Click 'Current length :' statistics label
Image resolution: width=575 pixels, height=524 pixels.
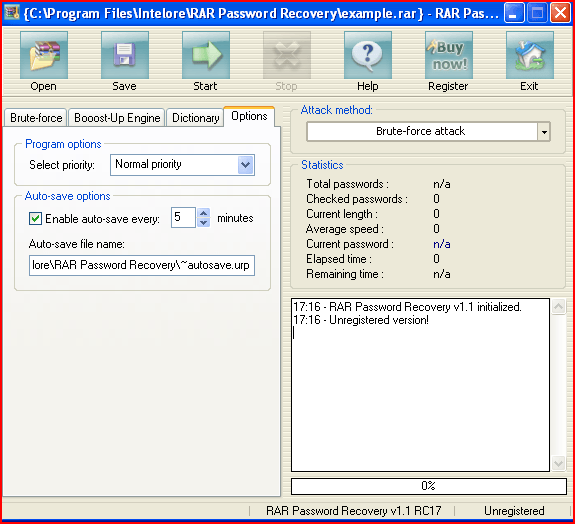click(x=342, y=214)
